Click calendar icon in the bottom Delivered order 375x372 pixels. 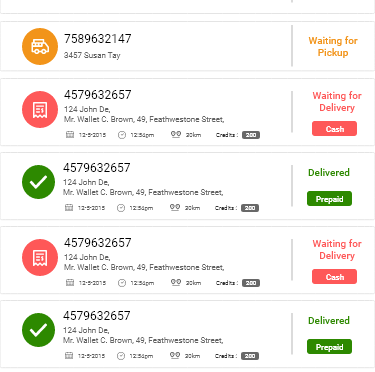coord(69,356)
